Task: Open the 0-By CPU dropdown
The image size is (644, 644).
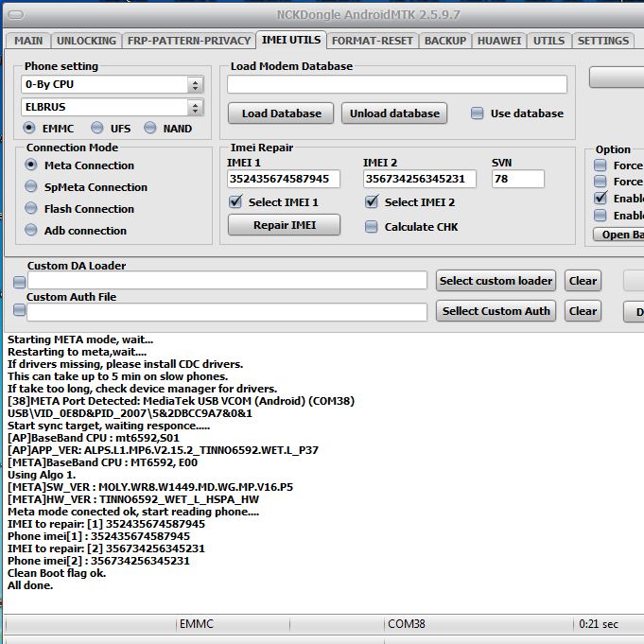Action: pos(113,84)
